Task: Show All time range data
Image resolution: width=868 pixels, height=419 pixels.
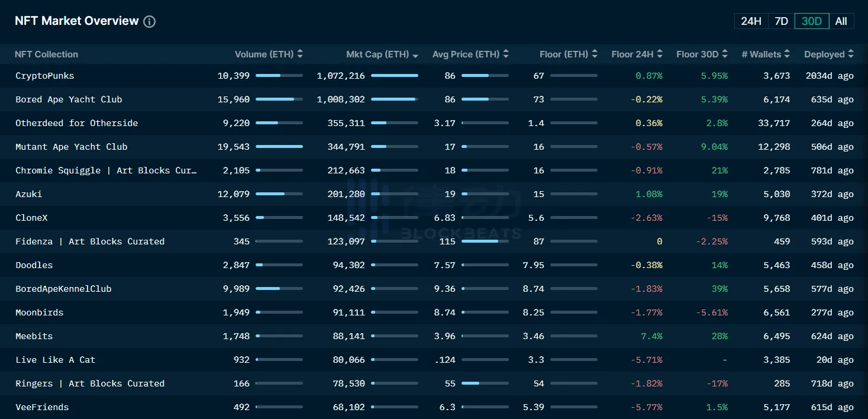Action: (841, 21)
